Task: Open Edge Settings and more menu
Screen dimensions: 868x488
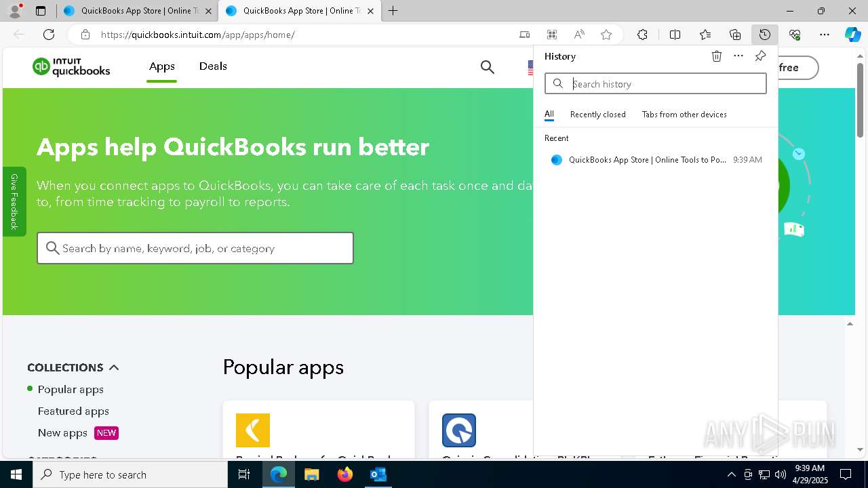Action: [825, 35]
